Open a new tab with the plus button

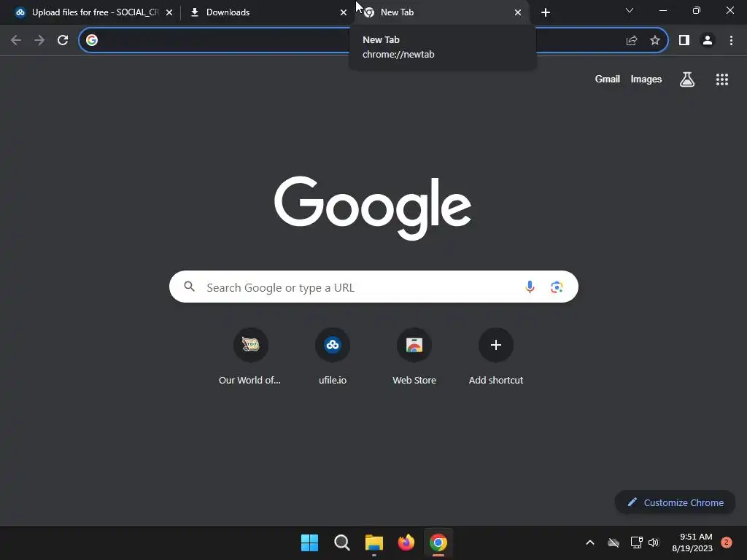[x=546, y=13]
